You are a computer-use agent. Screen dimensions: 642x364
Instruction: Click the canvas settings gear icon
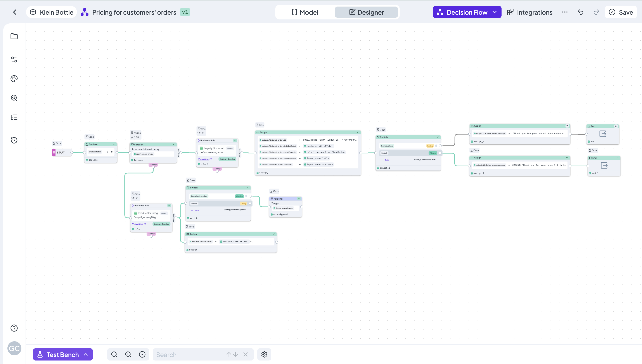pos(264,354)
